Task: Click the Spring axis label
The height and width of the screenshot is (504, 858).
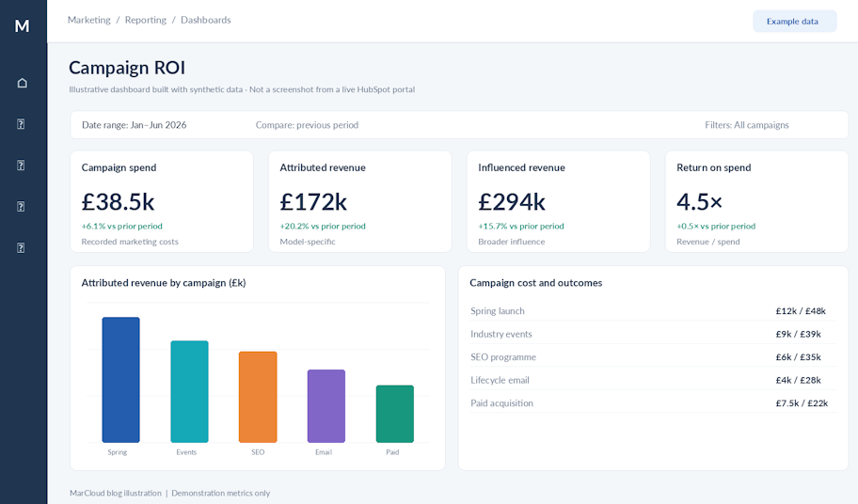Action: point(117,452)
